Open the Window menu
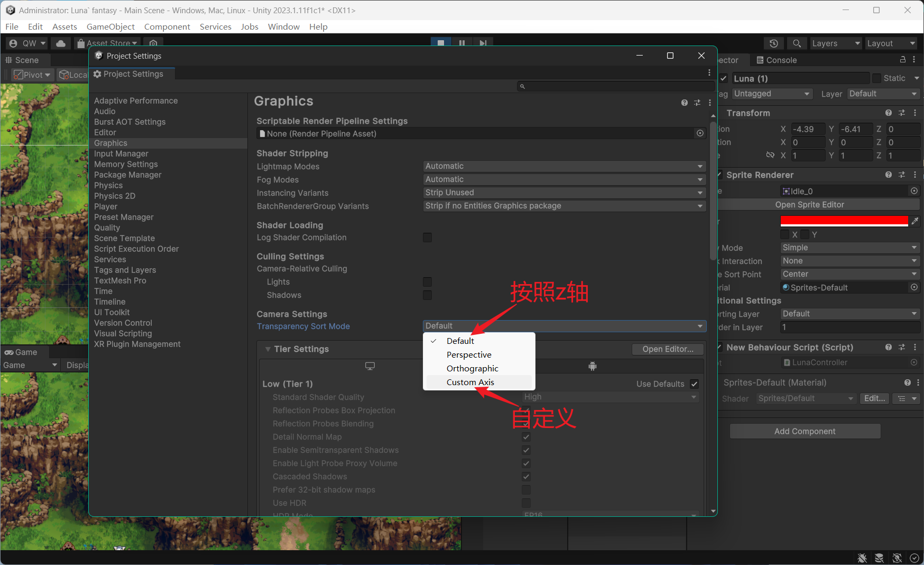 pos(283,26)
